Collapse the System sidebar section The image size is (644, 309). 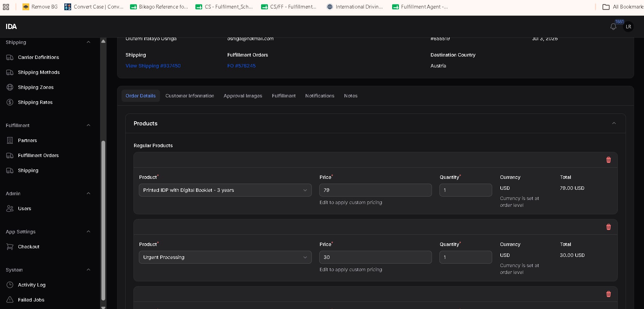88,270
